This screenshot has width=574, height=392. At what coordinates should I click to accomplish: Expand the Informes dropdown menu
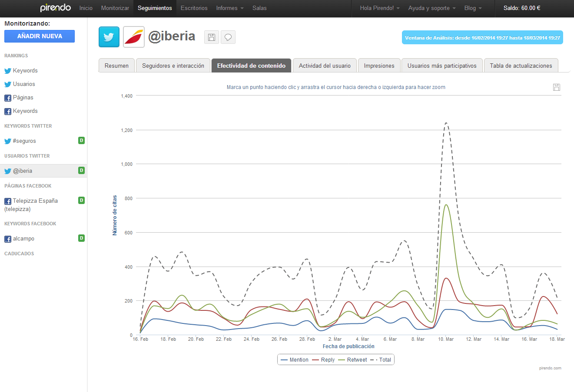point(230,8)
